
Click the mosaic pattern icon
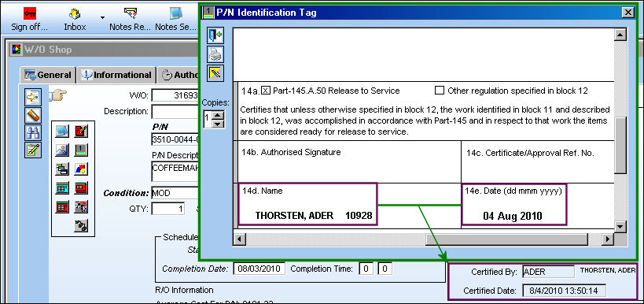[x=81, y=206]
